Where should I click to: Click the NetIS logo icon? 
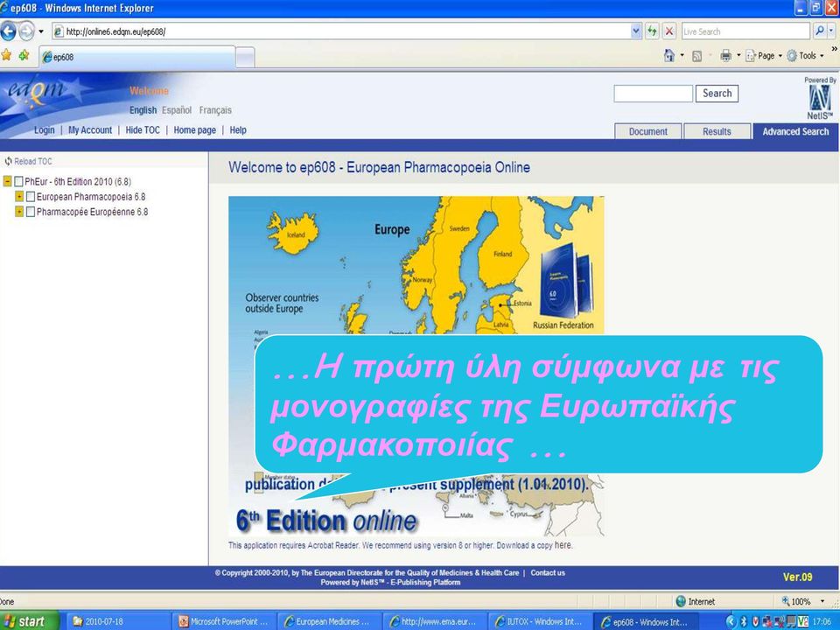(820, 100)
